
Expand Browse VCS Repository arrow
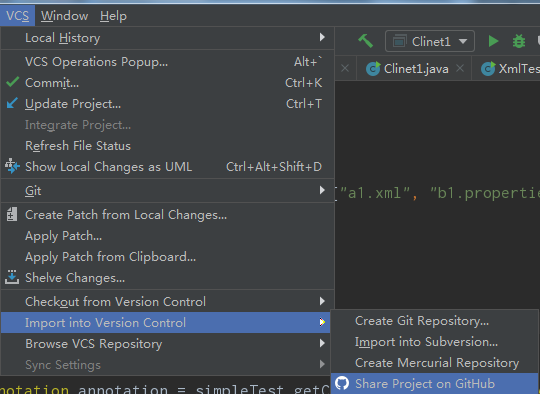[x=322, y=343]
